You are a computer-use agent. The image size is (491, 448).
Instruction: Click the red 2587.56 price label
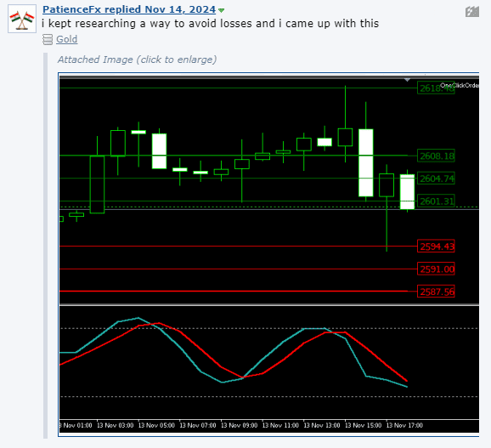click(436, 292)
